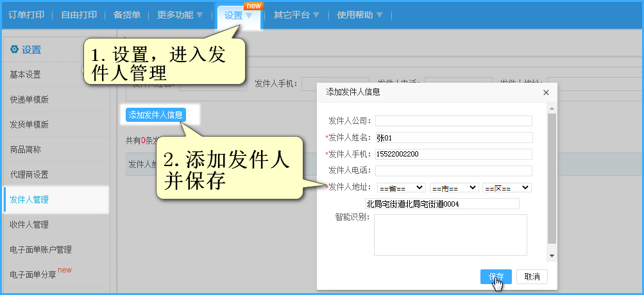Open the 使用帮助 menu
The height and width of the screenshot is (295, 644).
click(359, 14)
